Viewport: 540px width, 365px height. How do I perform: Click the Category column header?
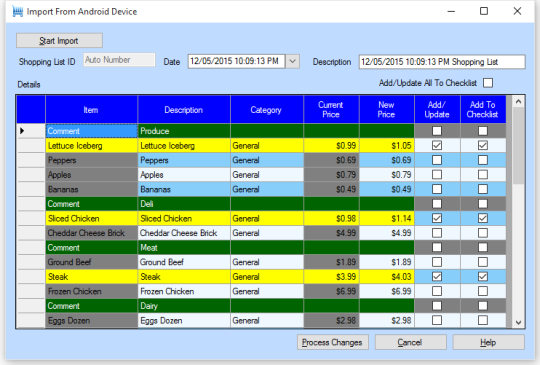click(x=267, y=110)
